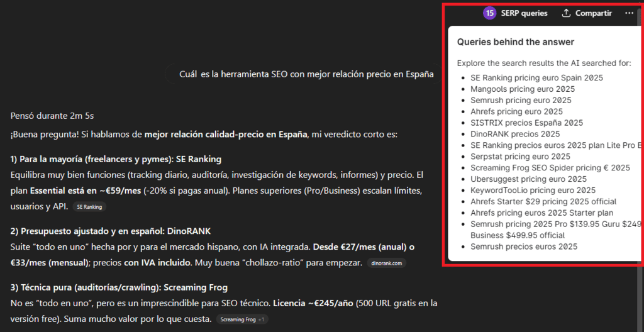Select 'Ahrefs pricing euro 2025' query
The height and width of the screenshot is (332, 644).
(516, 111)
